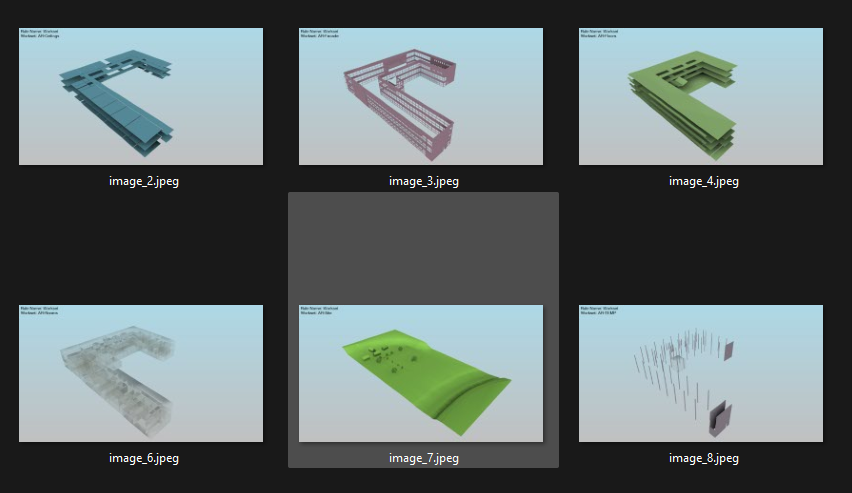This screenshot has height=493, width=852.
Task: Click the file name image_2.jpeg
Action: point(144,181)
